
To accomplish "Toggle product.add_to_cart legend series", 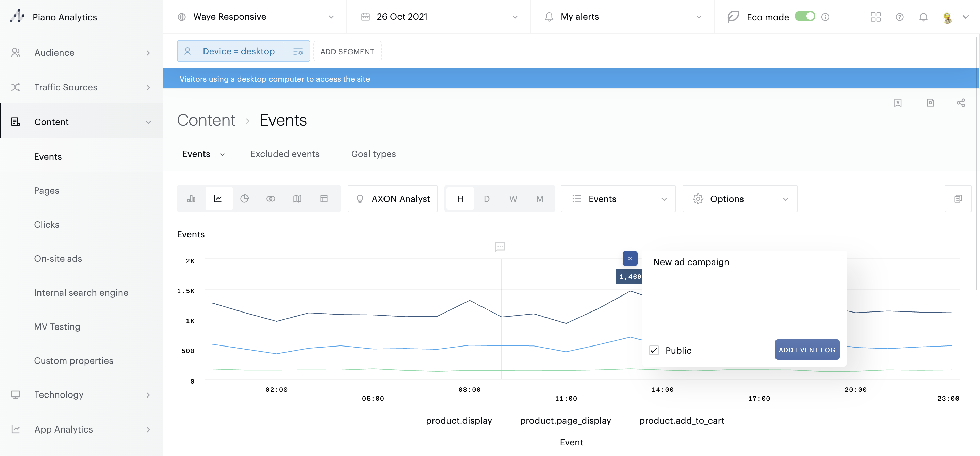I will (x=681, y=421).
